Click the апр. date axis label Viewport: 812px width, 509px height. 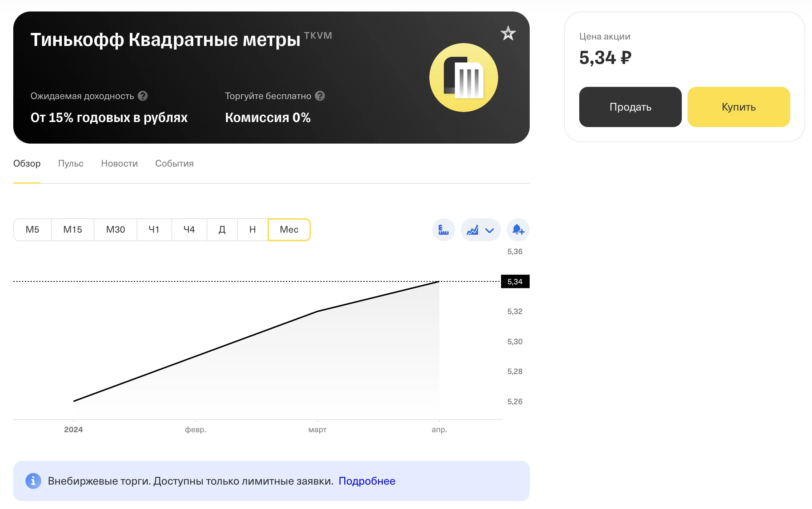tap(439, 430)
